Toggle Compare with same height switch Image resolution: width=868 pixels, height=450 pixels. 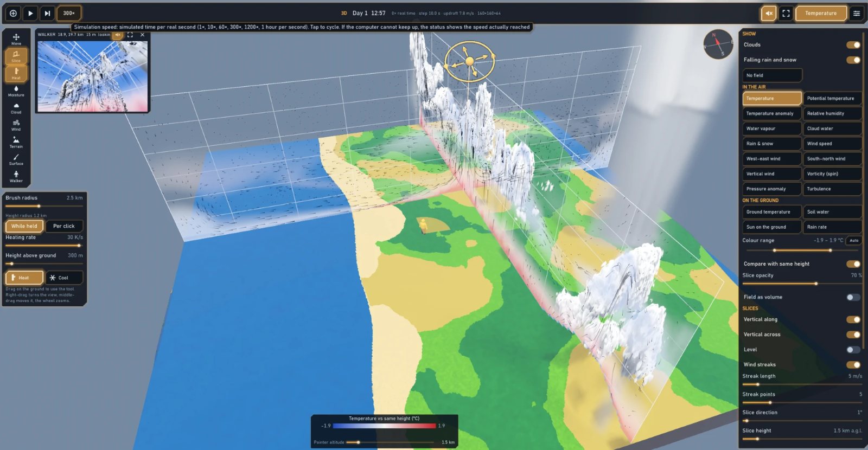853,264
